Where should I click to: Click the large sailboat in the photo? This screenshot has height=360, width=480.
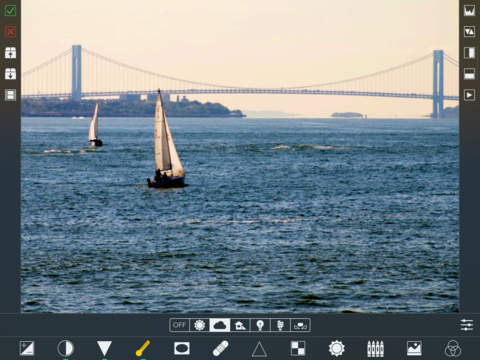(x=167, y=140)
